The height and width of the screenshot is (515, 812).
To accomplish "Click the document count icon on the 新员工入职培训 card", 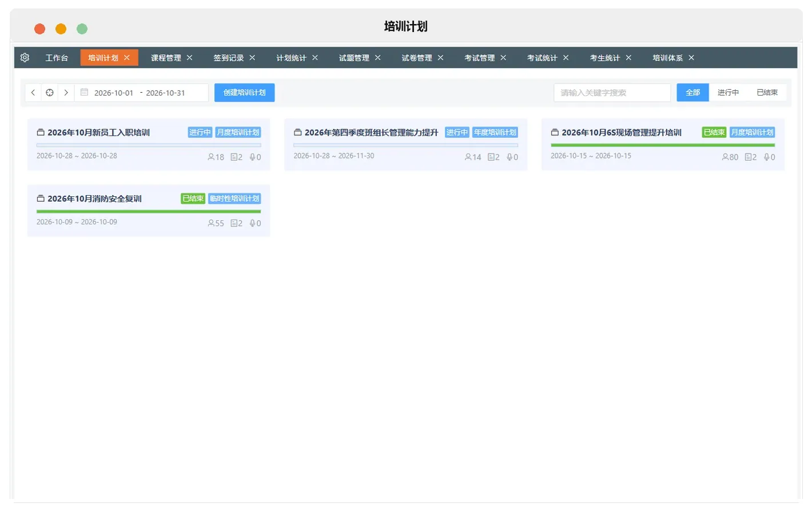I will coord(234,157).
